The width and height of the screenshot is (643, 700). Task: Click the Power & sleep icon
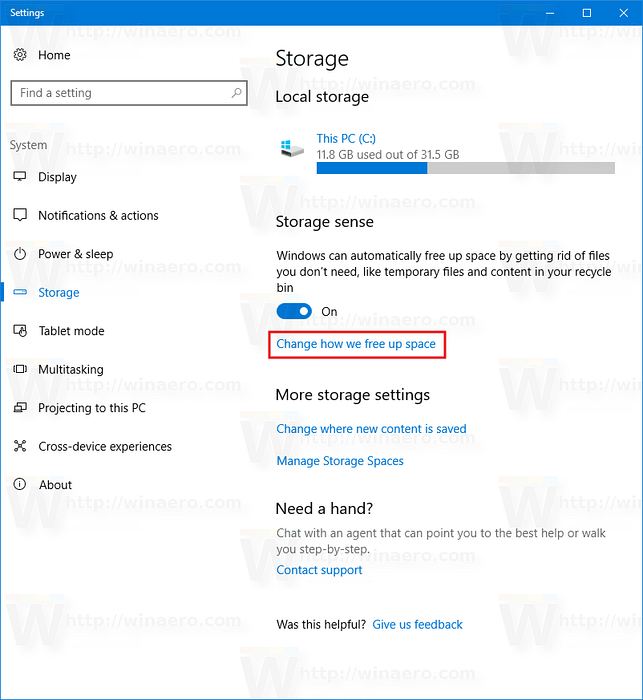pos(20,254)
